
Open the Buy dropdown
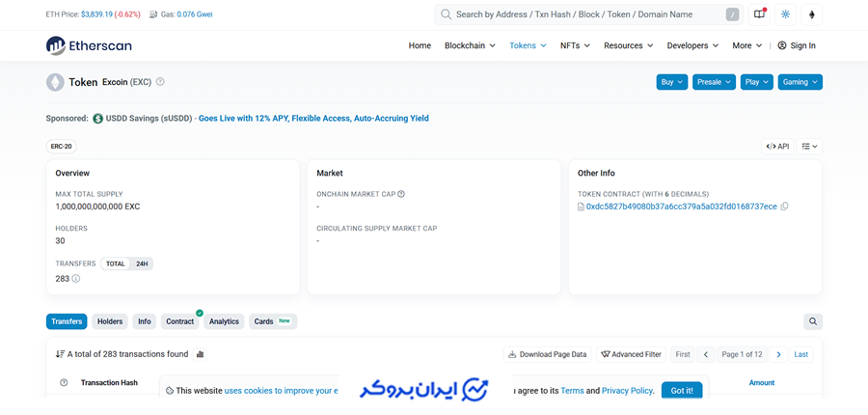(671, 82)
